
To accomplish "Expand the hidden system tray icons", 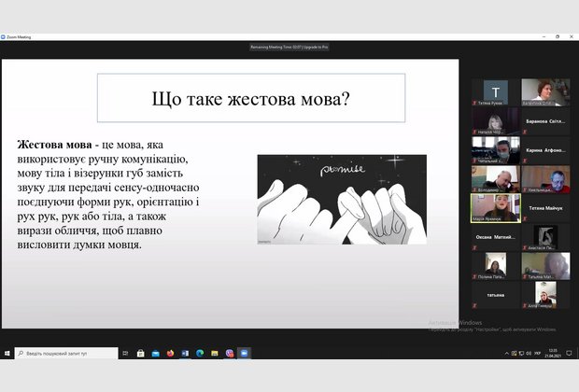I will (x=506, y=354).
